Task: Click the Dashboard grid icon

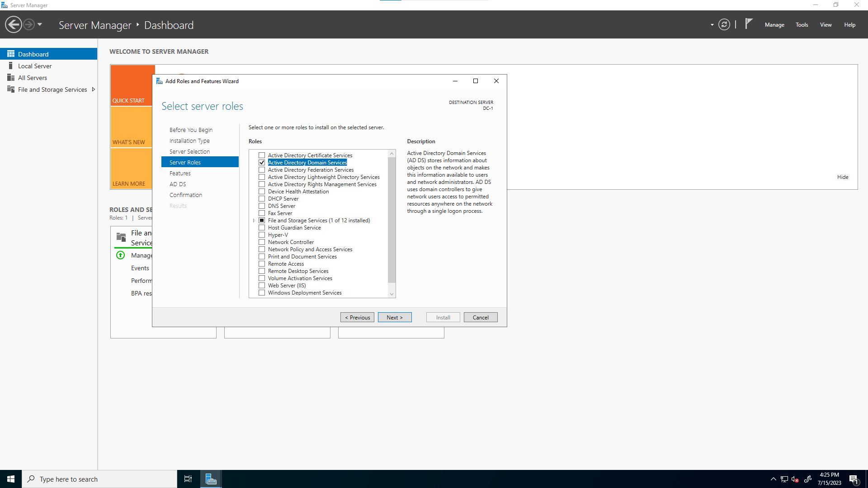Action: (x=11, y=54)
